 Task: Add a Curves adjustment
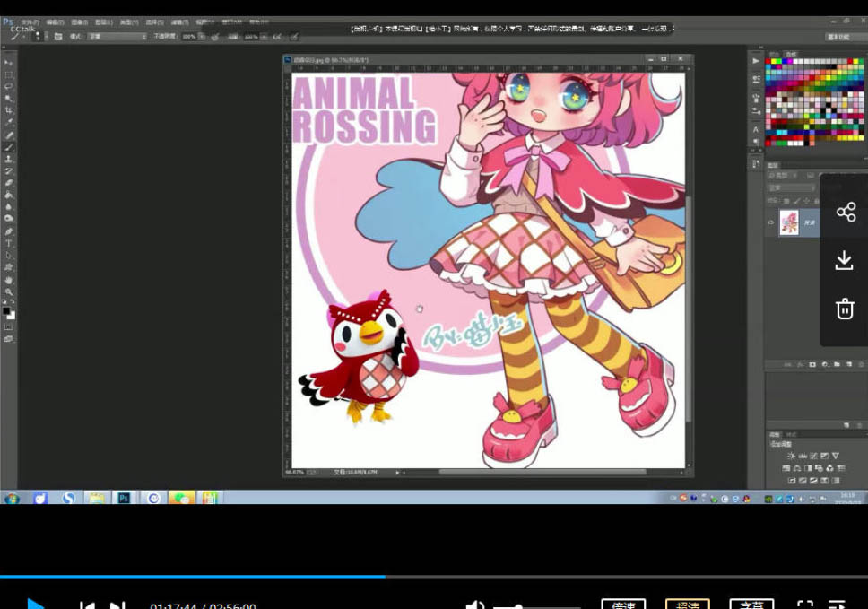813,457
